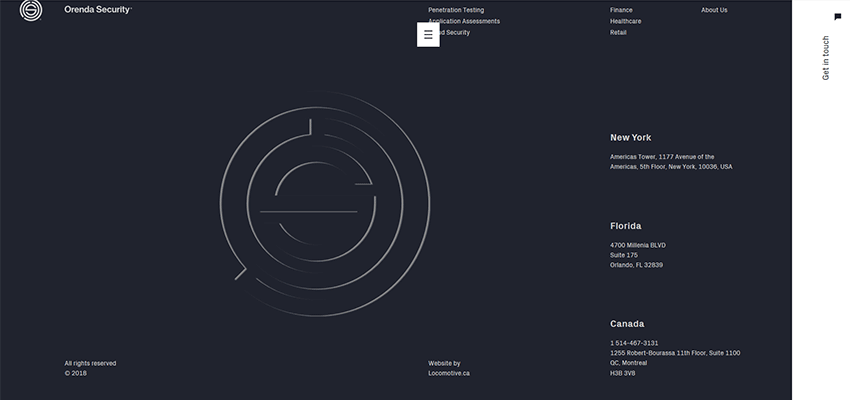
Task: Select the New York office heading
Action: pos(630,138)
